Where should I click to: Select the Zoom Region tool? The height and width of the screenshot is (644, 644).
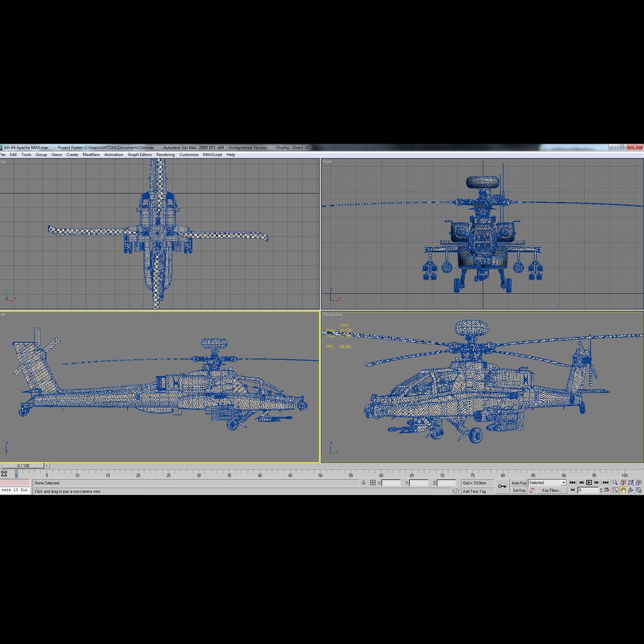pos(615,490)
